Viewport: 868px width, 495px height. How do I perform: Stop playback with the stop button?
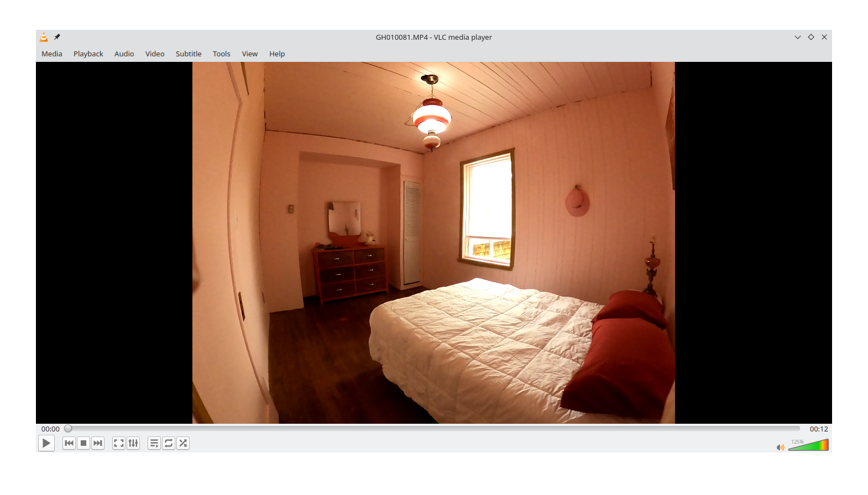(83, 443)
